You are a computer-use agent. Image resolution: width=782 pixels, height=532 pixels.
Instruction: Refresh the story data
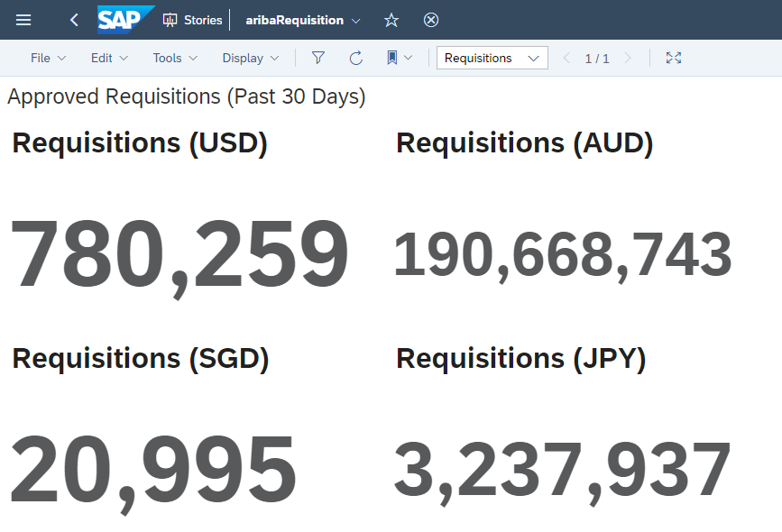355,58
